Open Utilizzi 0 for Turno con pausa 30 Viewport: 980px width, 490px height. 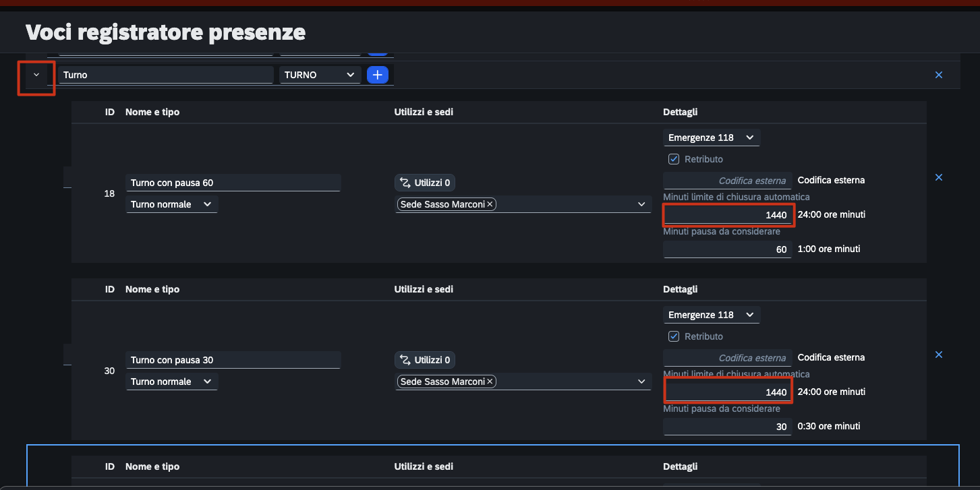click(x=425, y=360)
